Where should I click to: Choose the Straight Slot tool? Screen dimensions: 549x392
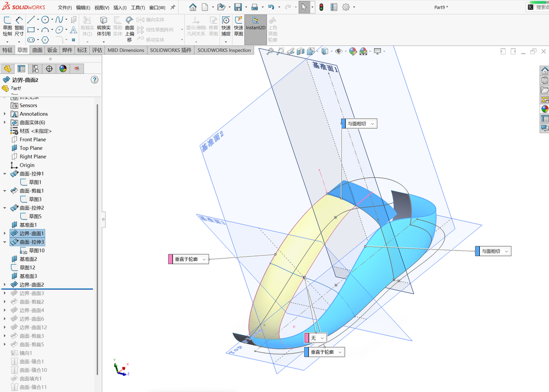pyautogui.click(x=31, y=40)
